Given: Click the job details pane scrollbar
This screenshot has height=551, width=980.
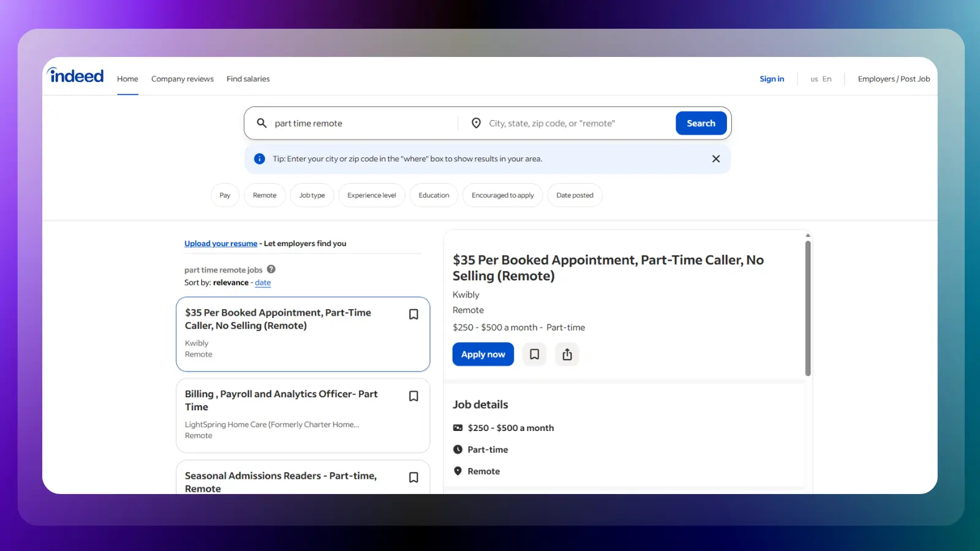Looking at the screenshot, I should (x=808, y=308).
